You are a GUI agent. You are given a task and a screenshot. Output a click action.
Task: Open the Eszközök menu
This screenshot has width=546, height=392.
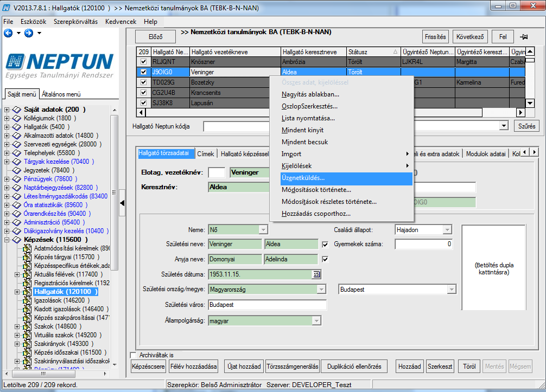coord(34,22)
